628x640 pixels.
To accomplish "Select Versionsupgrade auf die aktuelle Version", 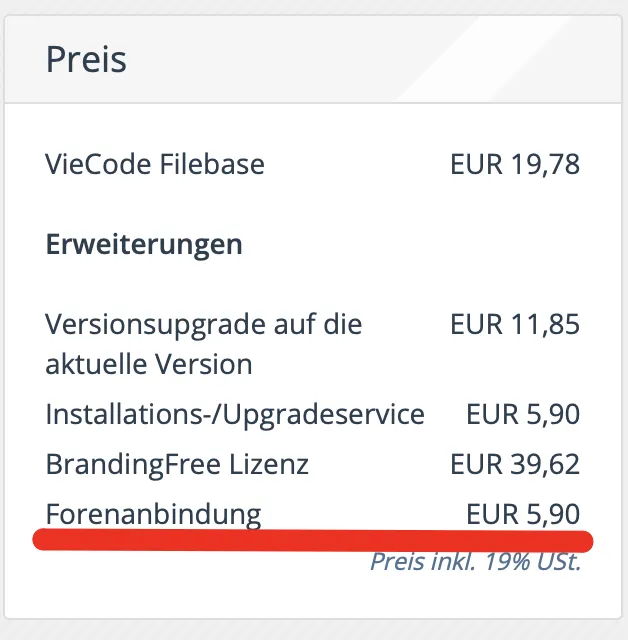I will 204,344.
